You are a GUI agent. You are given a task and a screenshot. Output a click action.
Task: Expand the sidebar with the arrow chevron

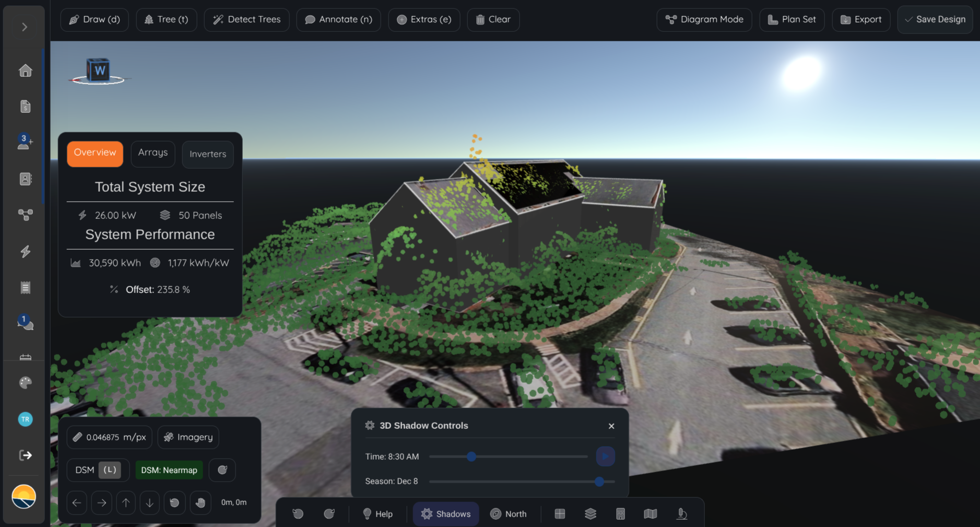click(23, 27)
